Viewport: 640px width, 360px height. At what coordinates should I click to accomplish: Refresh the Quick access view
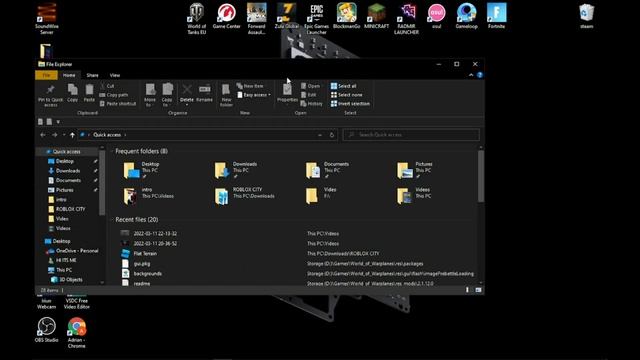[x=331, y=135]
